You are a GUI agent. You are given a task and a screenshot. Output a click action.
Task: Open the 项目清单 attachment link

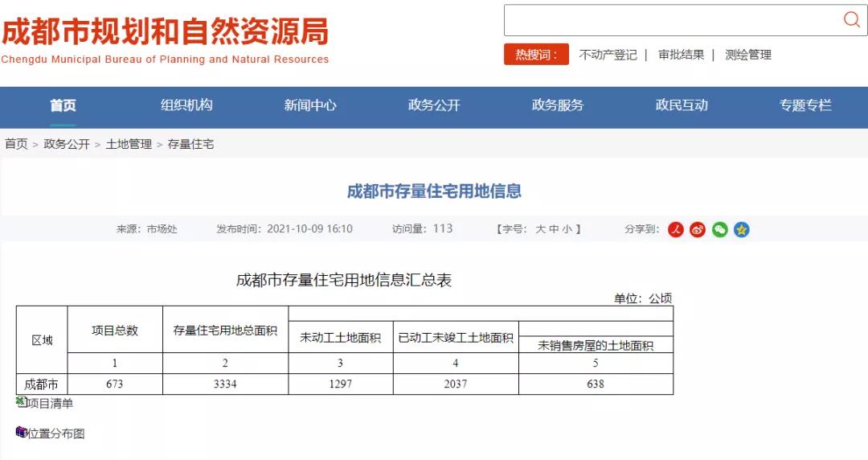tap(51, 404)
